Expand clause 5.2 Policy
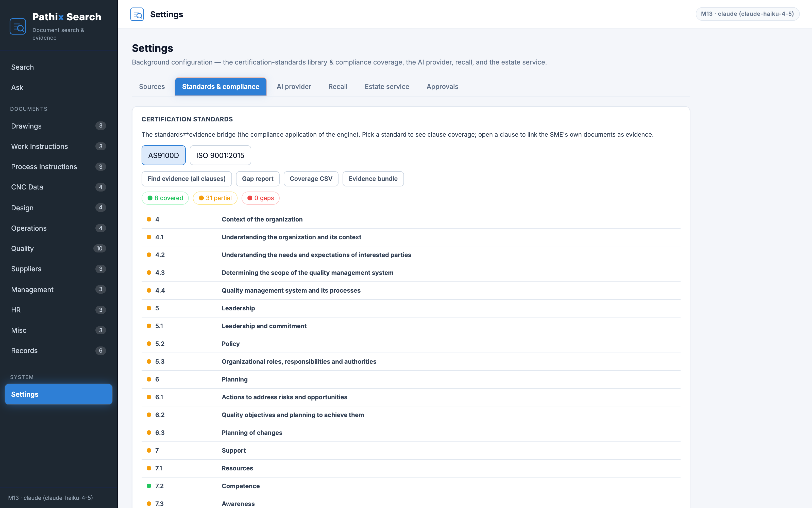This screenshot has height=508, width=812. coord(411,344)
